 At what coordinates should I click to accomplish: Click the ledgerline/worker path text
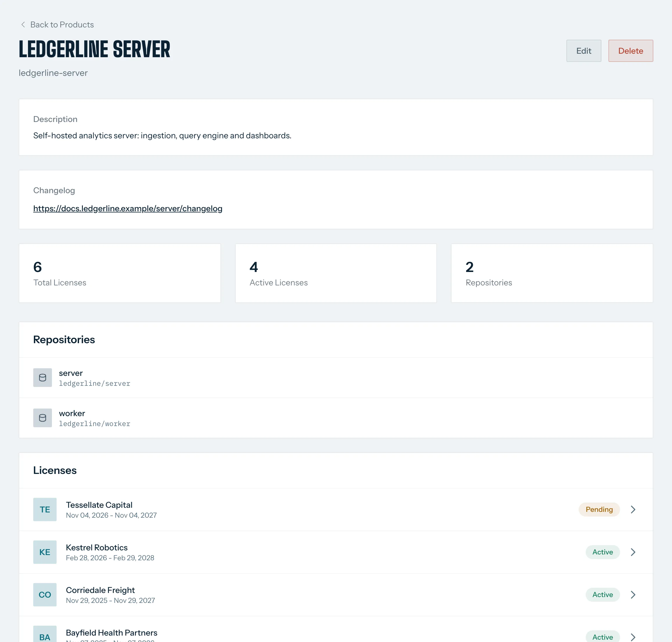tap(94, 424)
